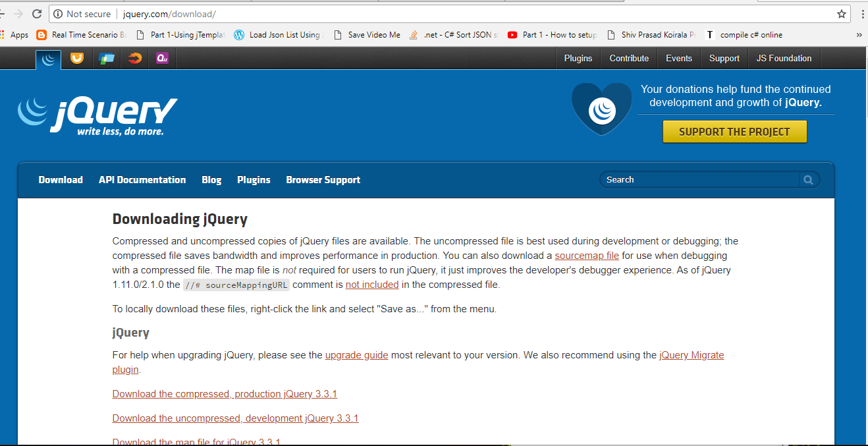Open Blog in the nav bar
This screenshot has height=446, width=868.
pos(211,180)
